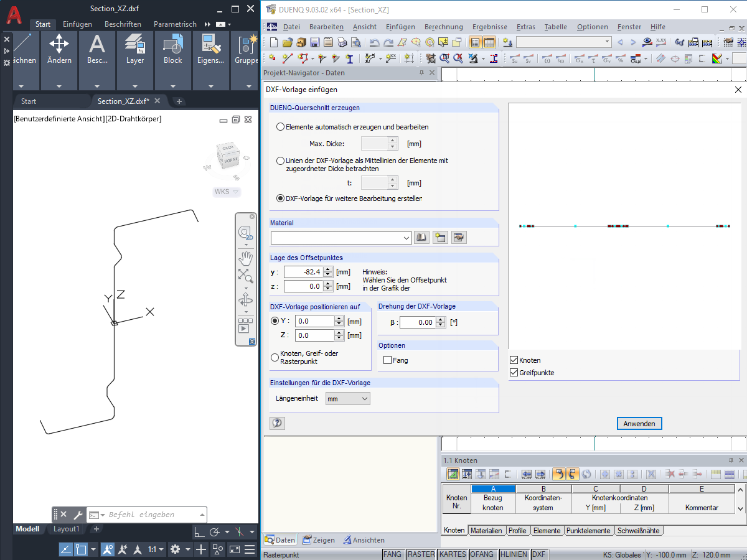Open AutoCAD annotation scale 1:1 dropdown
The height and width of the screenshot is (560, 747).
(156, 549)
